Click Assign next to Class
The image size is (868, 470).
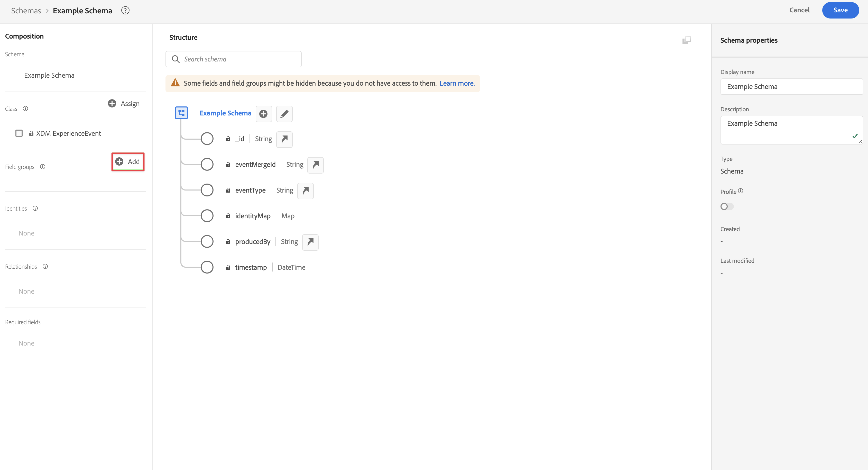click(x=124, y=104)
